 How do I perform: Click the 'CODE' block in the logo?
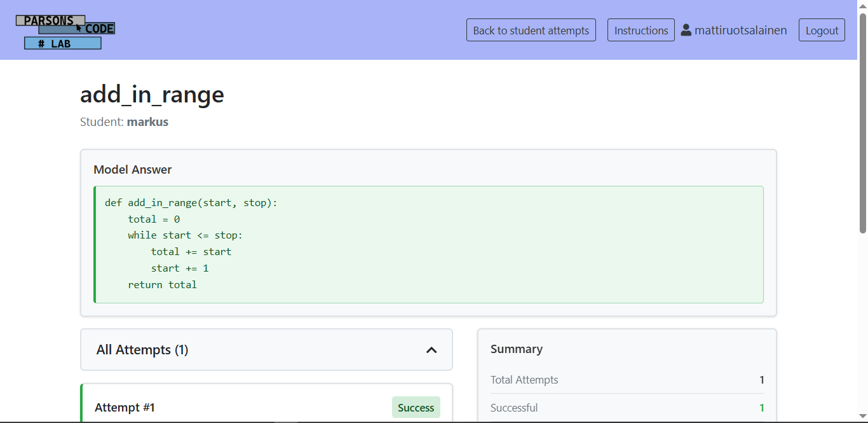[100, 28]
